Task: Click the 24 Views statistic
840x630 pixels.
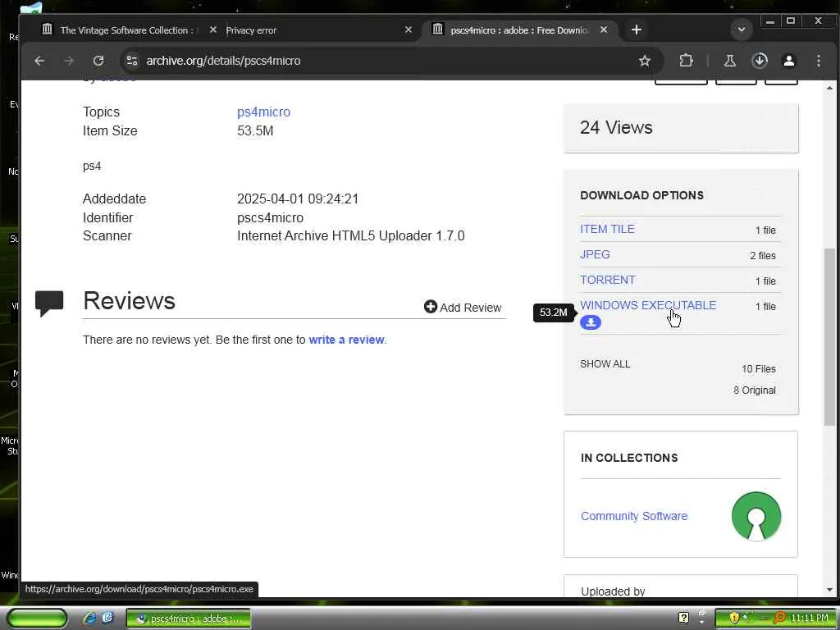Action: 616,127
